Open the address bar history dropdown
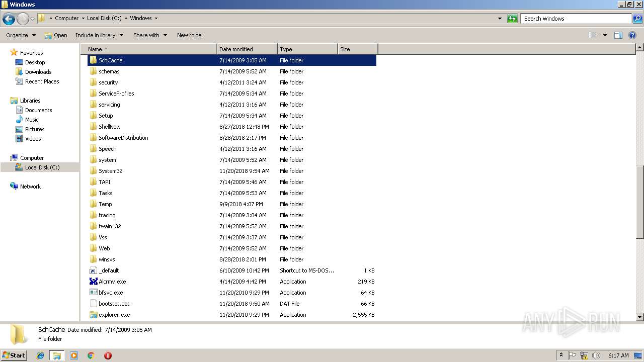The image size is (644, 362). pos(500,19)
